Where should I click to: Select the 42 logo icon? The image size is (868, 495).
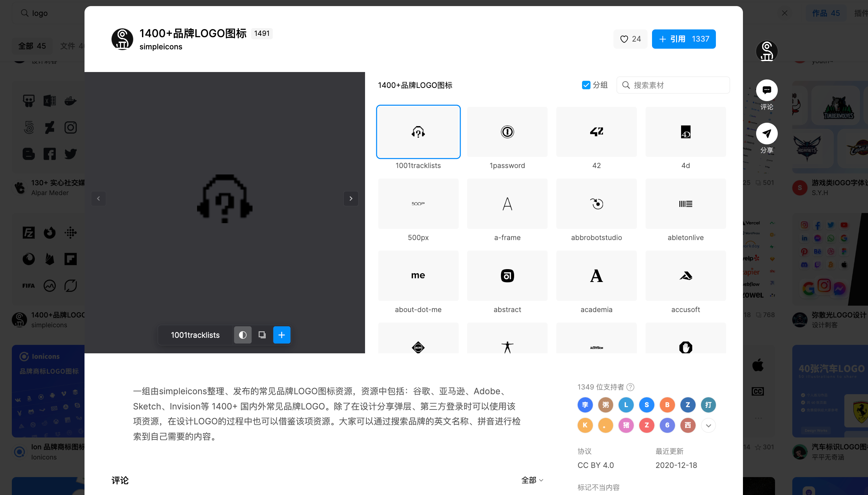tap(597, 132)
